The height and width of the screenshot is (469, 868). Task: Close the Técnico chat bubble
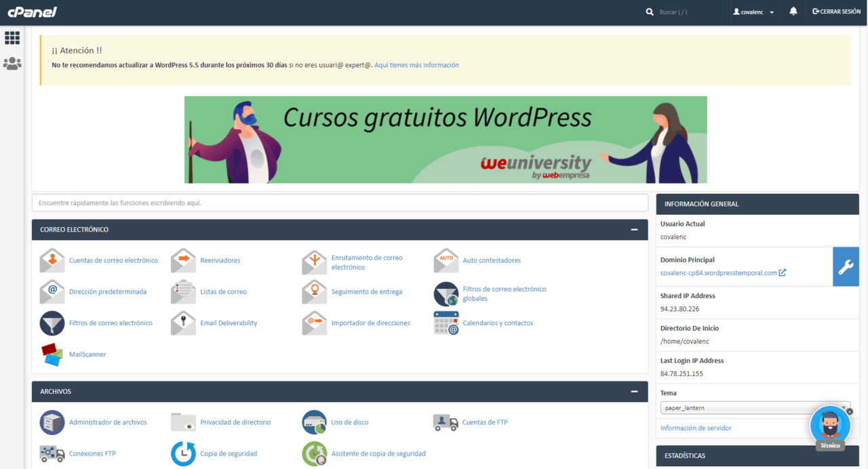(x=850, y=411)
